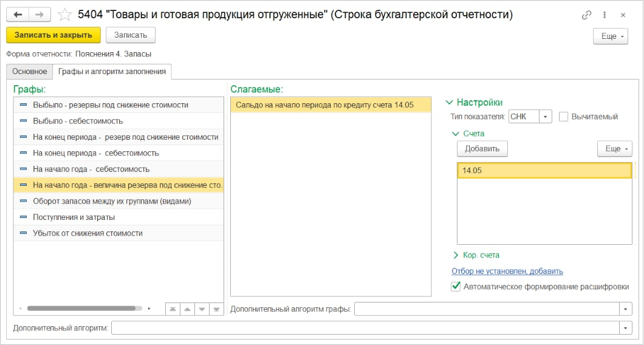This screenshot has height=345, width=644.
Task: Collapse the Счета section
Action: 456,133
